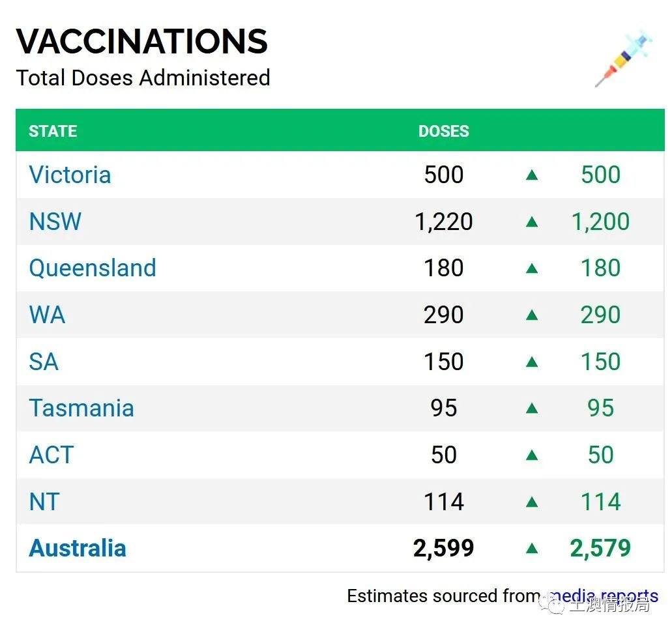Open the Victoria state link

point(70,175)
